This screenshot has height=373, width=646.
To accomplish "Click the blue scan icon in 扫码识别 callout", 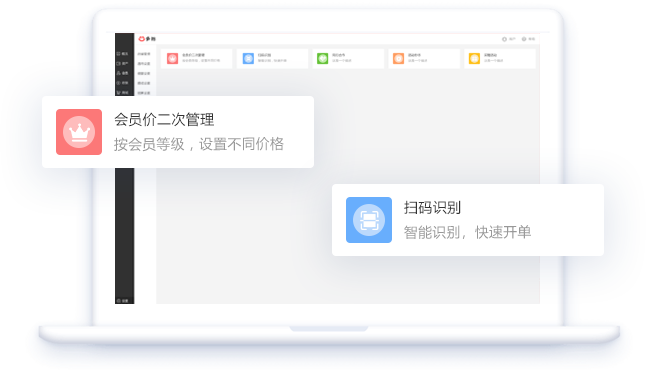I will click(x=369, y=220).
